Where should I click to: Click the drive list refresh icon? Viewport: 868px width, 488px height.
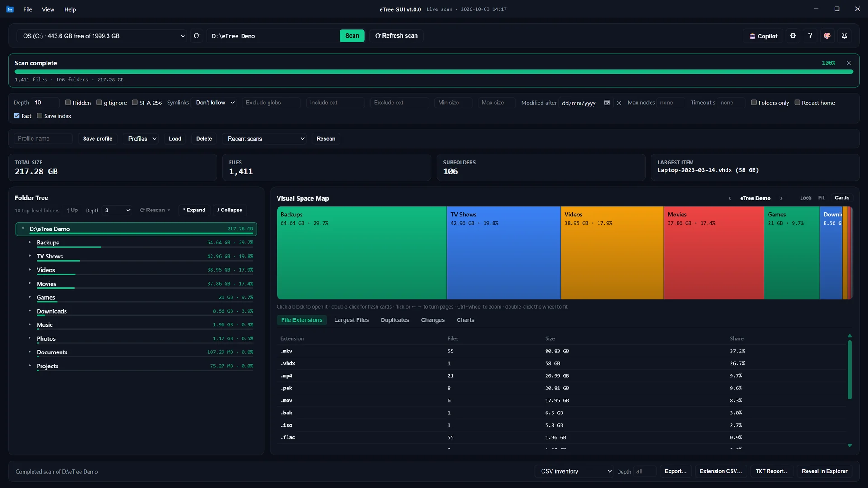point(197,36)
